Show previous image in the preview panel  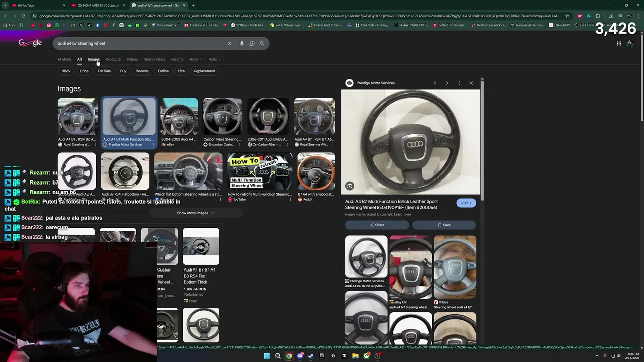[x=435, y=83]
